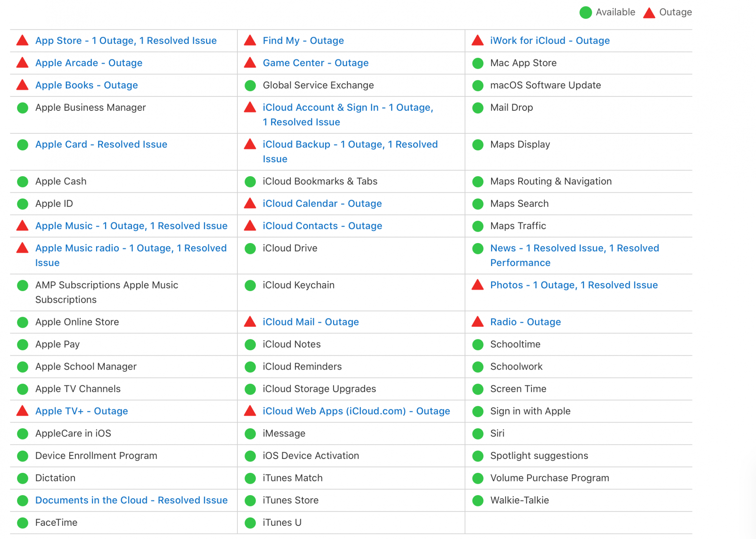756x539 pixels.
Task: Click the Apple Music radio outage link
Action: click(131, 248)
